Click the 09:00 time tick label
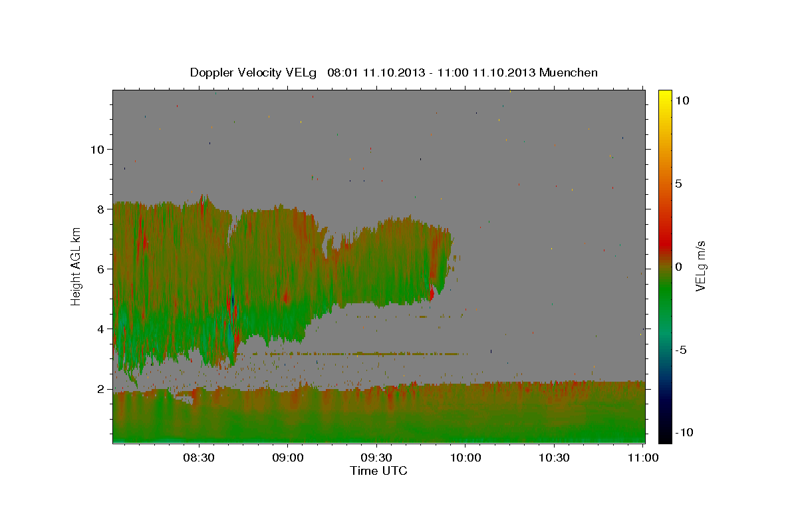The image size is (798, 532). (288, 458)
